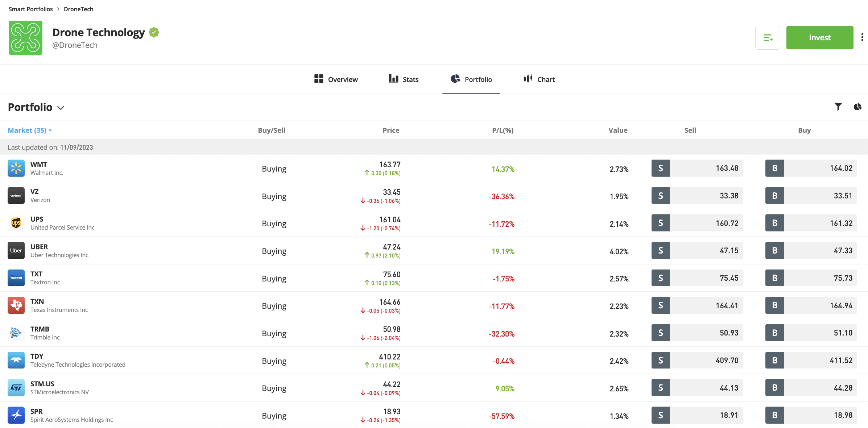The image size is (868, 428).
Task: Add portfolio to watchlist icon button
Action: [x=768, y=38]
